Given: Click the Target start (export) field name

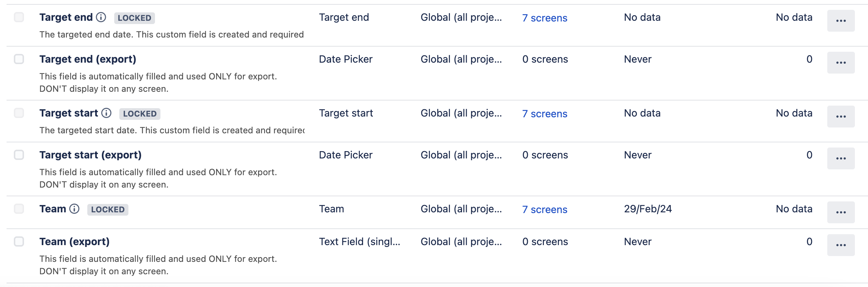Looking at the screenshot, I should pyautogui.click(x=90, y=155).
